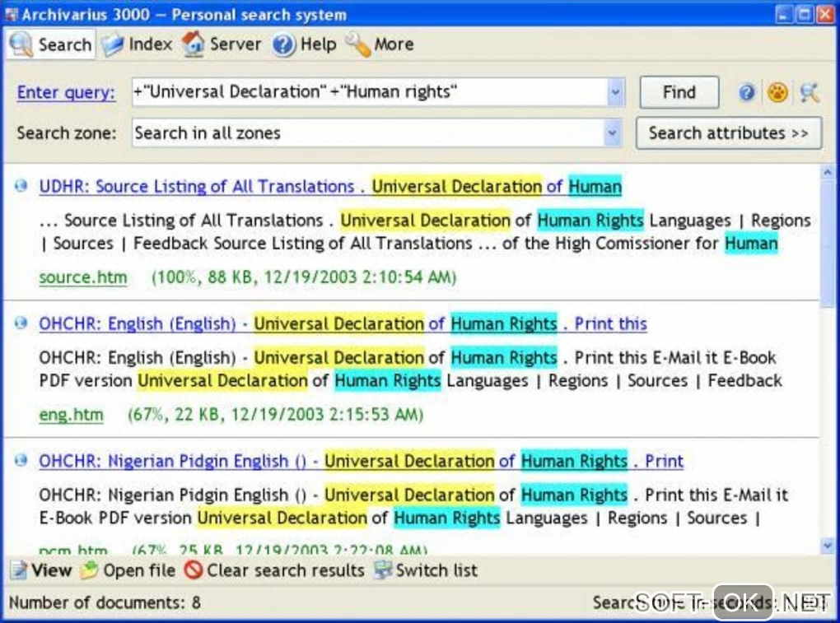Click the eng.htm file details text
This screenshot has height=623, width=840.
point(275,415)
